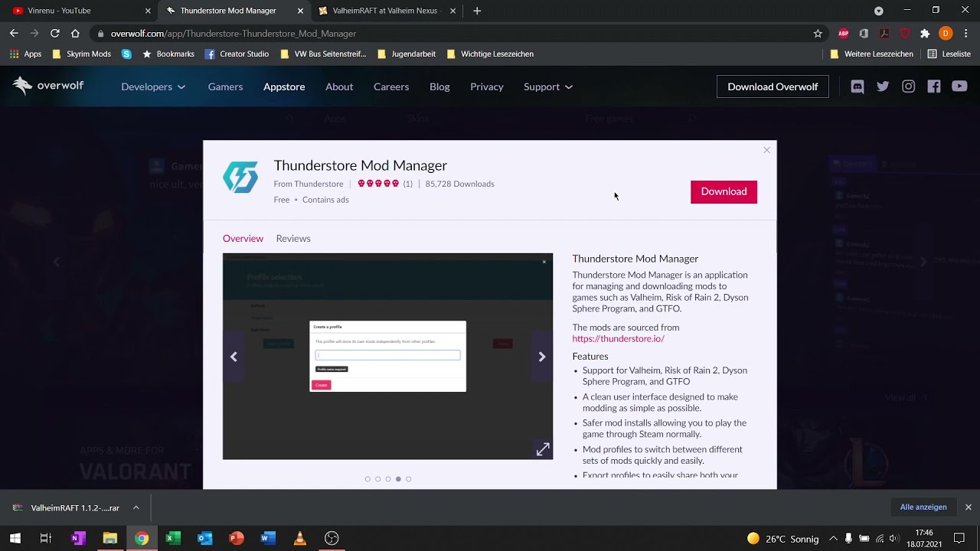Open the Chrome three-dot menu
The image size is (980, 551).
pos(966,34)
